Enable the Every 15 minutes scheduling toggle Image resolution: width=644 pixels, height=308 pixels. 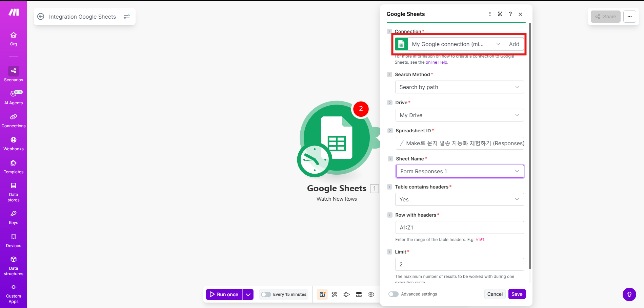265,294
